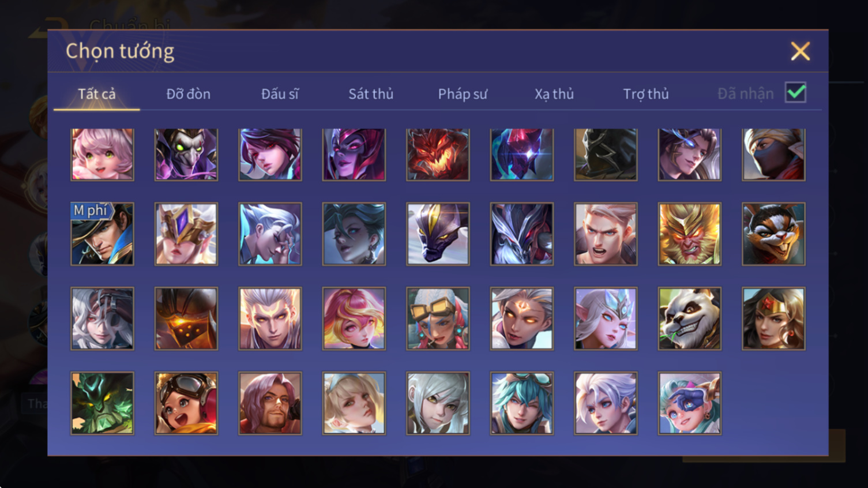Open the Sát thủ tab
868x488 pixels.
click(371, 93)
